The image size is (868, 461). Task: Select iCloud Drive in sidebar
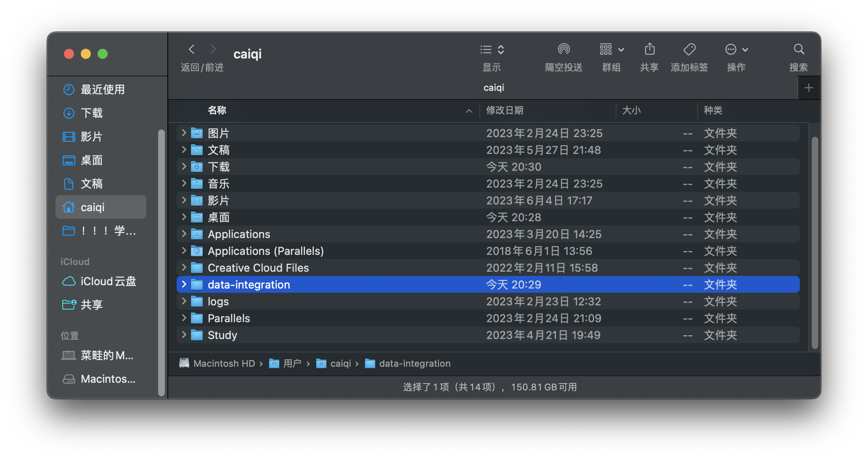(108, 281)
